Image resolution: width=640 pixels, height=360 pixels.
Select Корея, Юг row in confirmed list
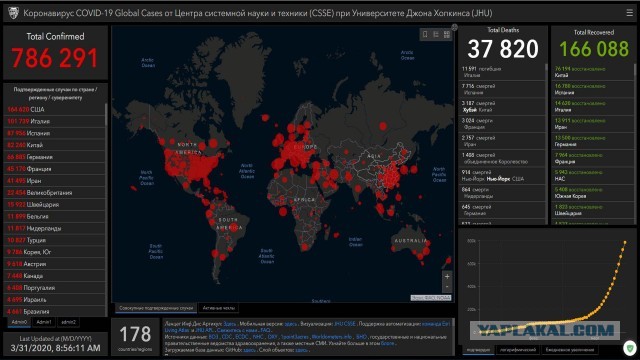pyautogui.click(x=54, y=252)
